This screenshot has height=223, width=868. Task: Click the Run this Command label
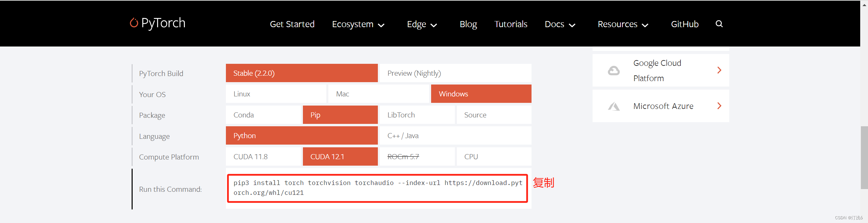coord(170,189)
